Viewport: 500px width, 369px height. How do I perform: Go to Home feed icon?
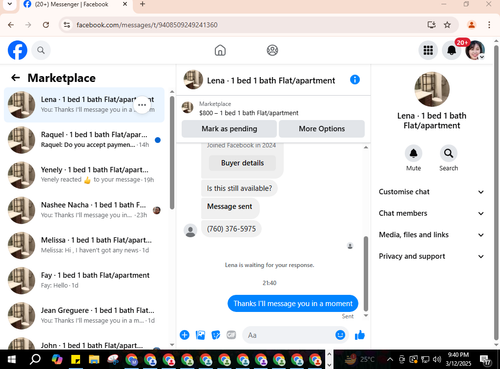220,50
